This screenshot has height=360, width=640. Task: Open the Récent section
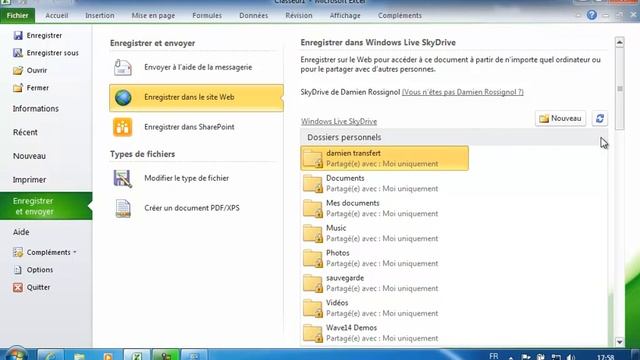25,132
